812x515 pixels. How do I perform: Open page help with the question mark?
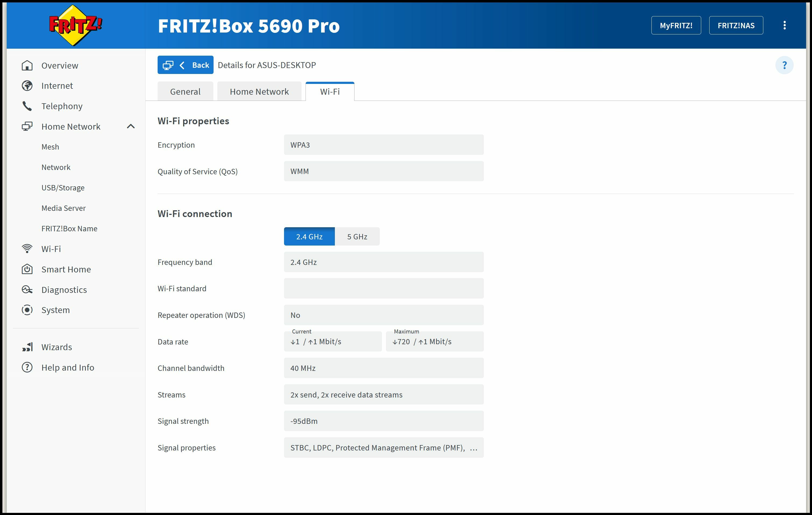click(x=784, y=65)
